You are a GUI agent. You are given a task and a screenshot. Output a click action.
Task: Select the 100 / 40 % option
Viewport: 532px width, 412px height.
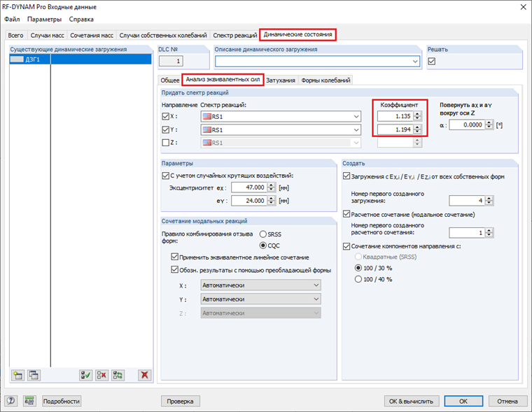coord(358,279)
